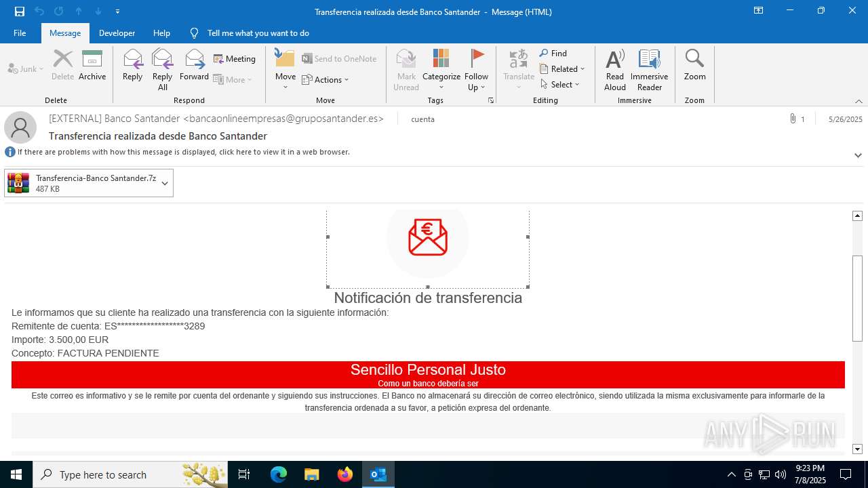This screenshot has height=488, width=868.
Task: Open the volume control in tray
Action: pos(781,474)
